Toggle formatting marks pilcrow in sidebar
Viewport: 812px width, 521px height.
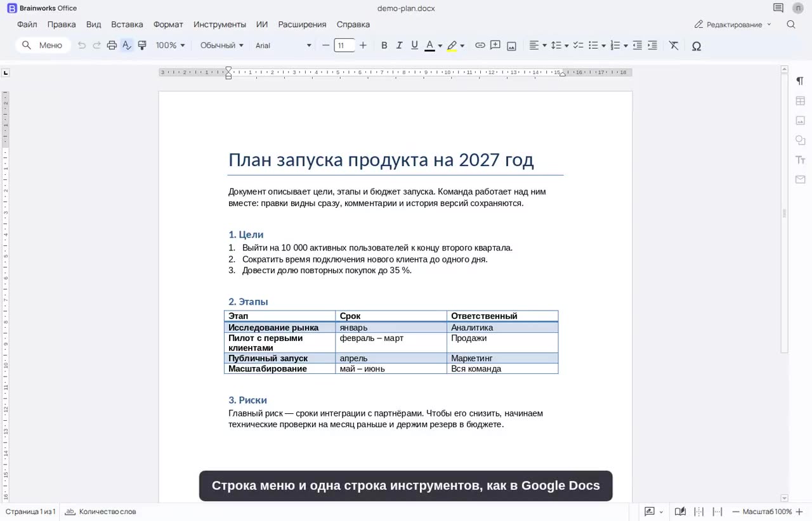point(800,81)
